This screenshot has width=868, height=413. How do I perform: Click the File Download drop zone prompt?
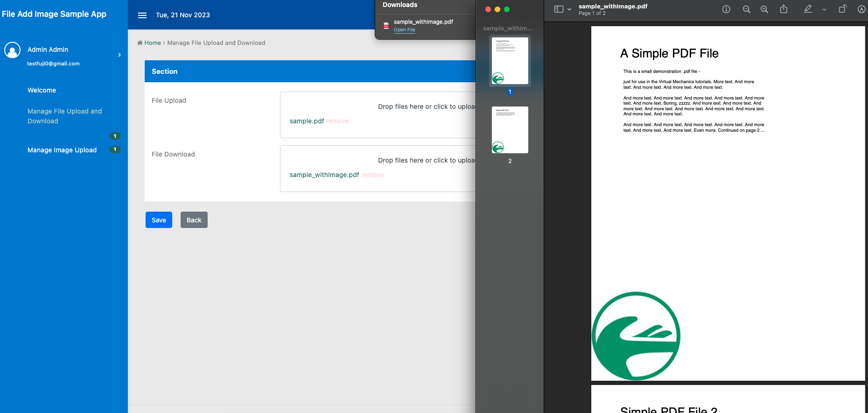pyautogui.click(x=427, y=160)
